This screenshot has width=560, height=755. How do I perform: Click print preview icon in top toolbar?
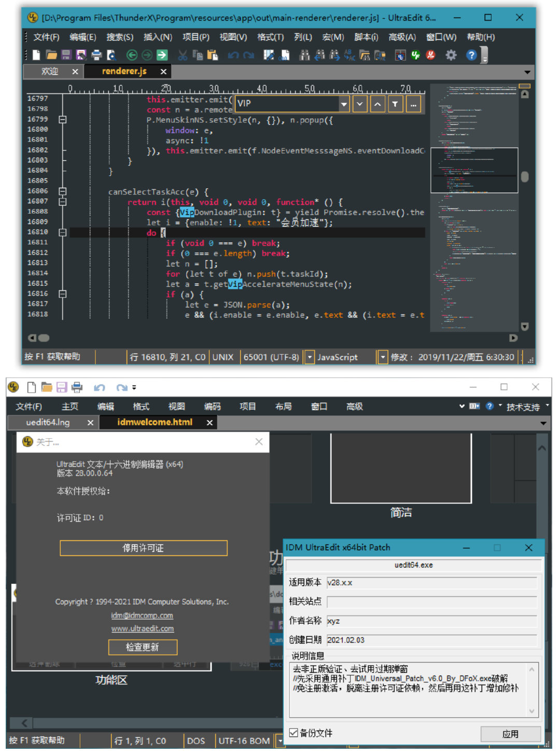tap(111, 55)
